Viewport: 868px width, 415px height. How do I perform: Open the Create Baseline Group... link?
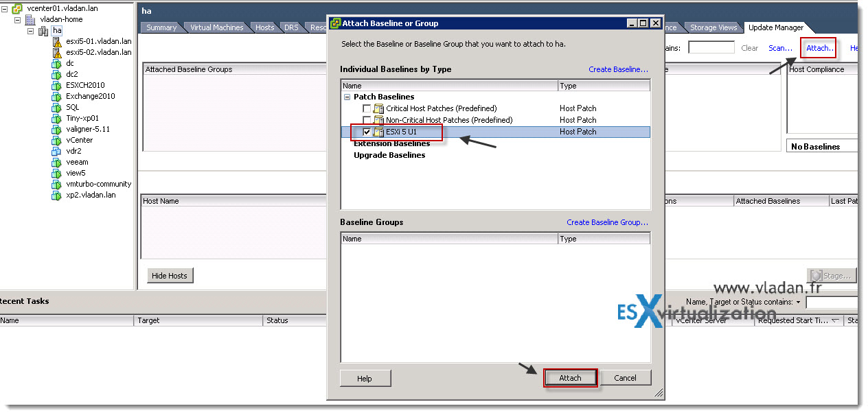(x=607, y=222)
